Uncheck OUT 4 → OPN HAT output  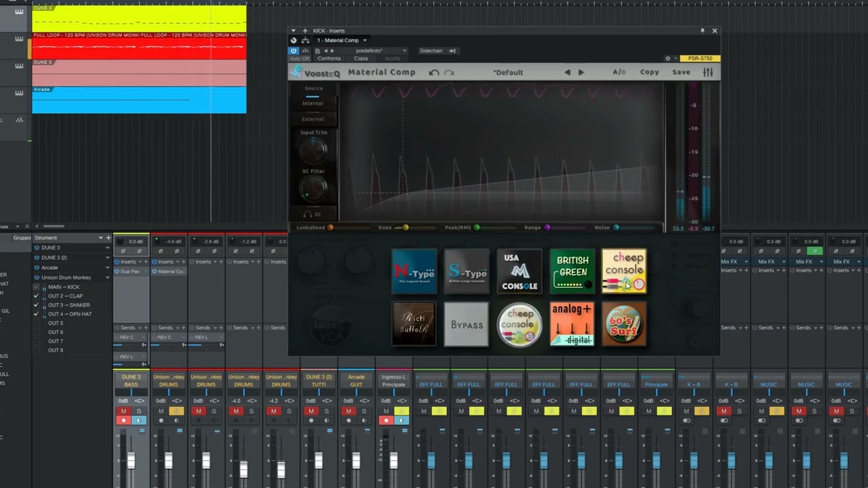coord(37,314)
